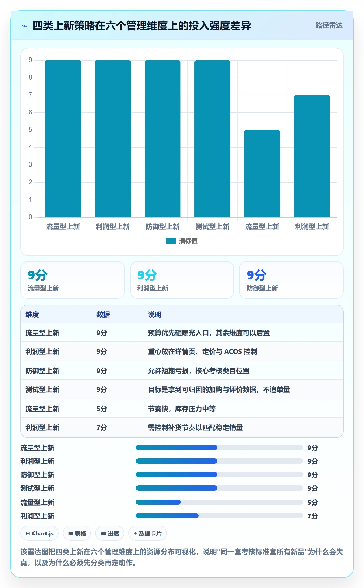The image size is (364, 588).
Task: Click the title 四类上新策略在六个管理维度上的投入强度差异
Action: 142,26
